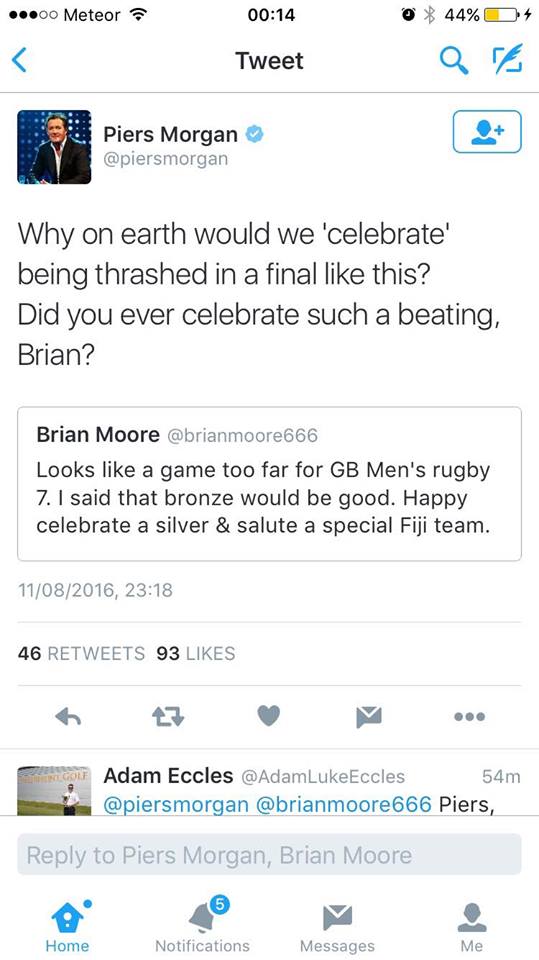This screenshot has width=539, height=960.
Task: Open more options three-dots menu
Action: pyautogui.click(x=470, y=716)
